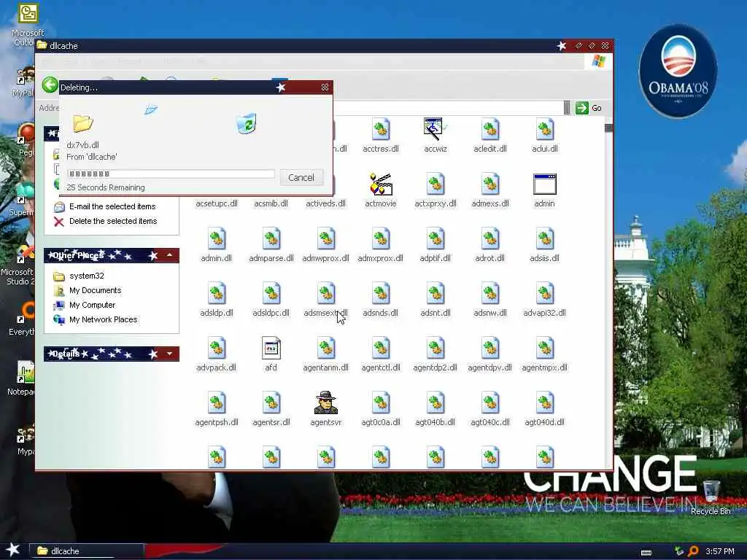The image size is (747, 560).
Task: Select the adsldp.dll file
Action: click(x=216, y=300)
